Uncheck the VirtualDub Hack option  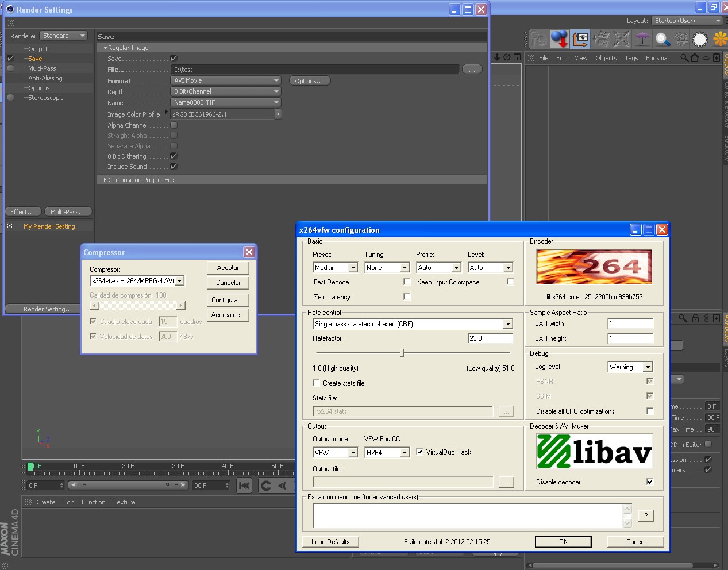(x=419, y=452)
